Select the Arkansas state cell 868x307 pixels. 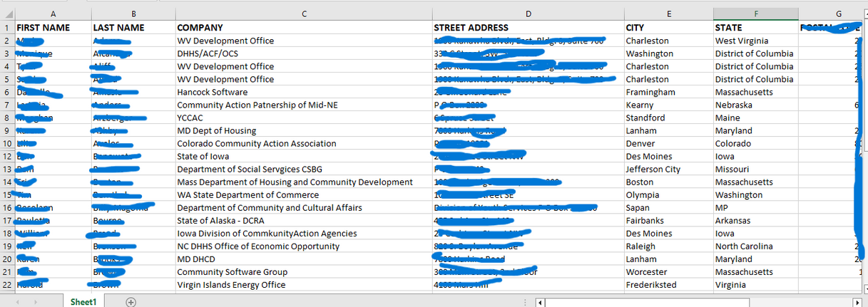click(x=755, y=220)
